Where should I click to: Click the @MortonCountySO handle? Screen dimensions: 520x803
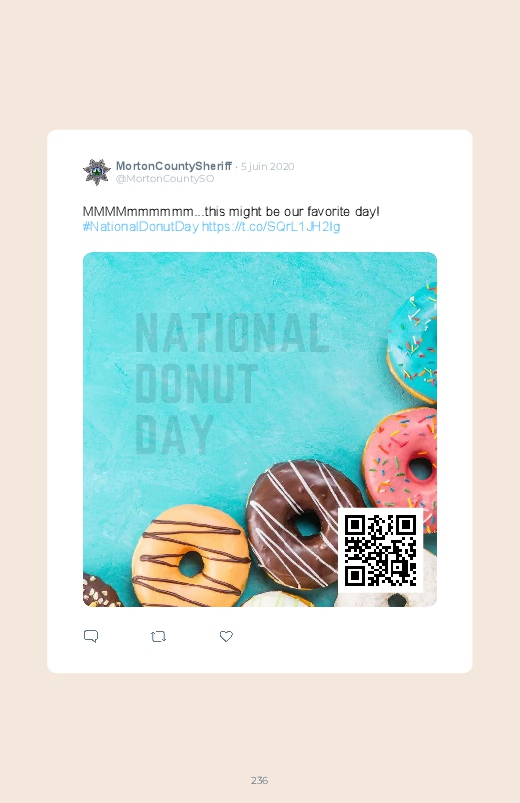pyautogui.click(x=165, y=179)
